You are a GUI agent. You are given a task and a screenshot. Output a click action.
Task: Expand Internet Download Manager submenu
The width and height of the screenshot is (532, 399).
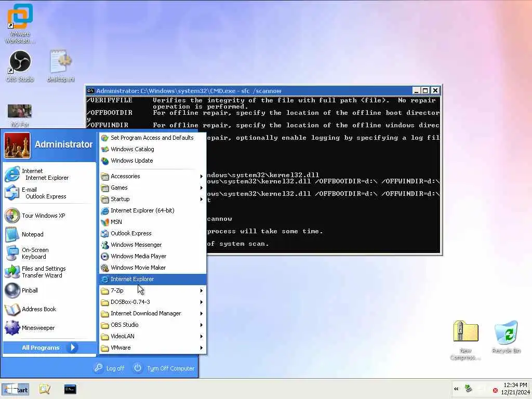click(x=152, y=313)
